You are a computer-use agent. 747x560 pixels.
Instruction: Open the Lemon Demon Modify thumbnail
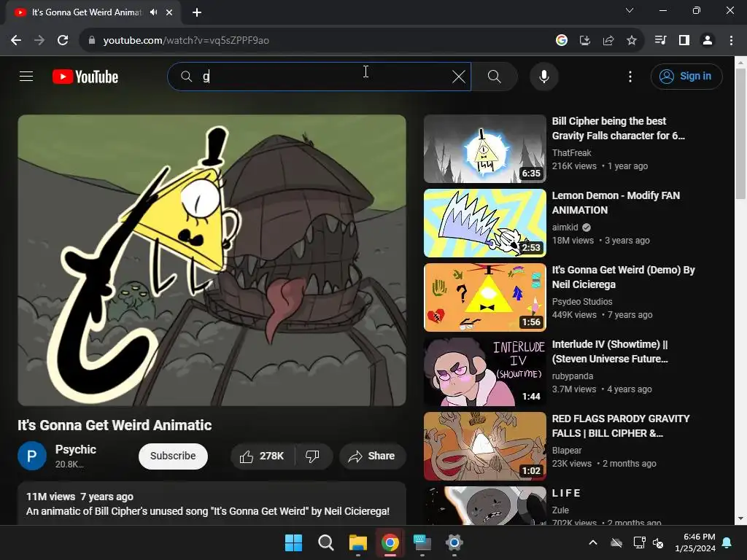click(x=485, y=223)
